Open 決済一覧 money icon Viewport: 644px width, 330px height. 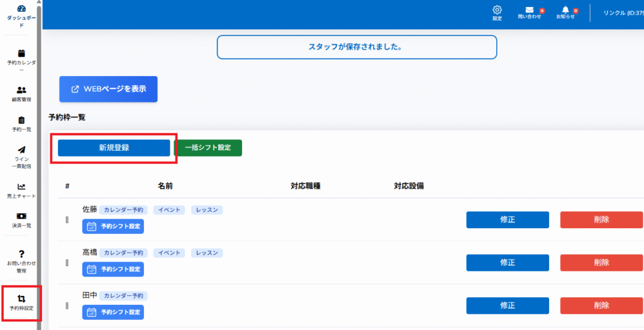pyautogui.click(x=21, y=216)
